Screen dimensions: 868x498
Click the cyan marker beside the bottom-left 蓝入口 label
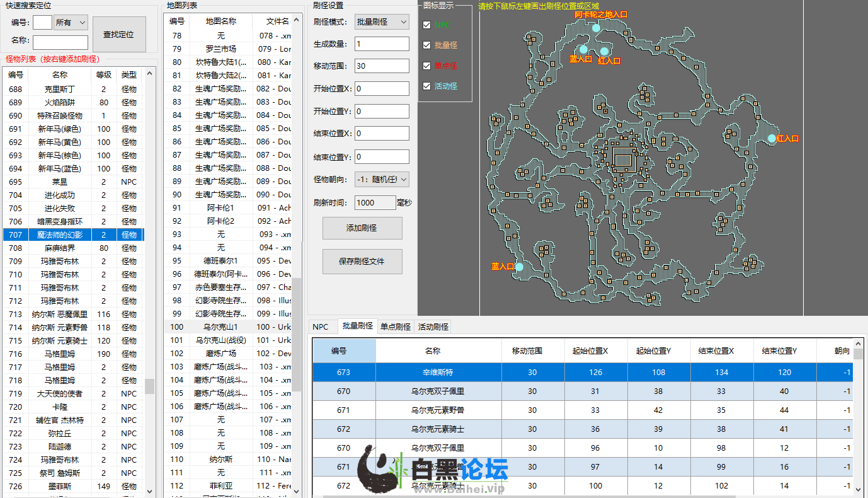point(519,267)
